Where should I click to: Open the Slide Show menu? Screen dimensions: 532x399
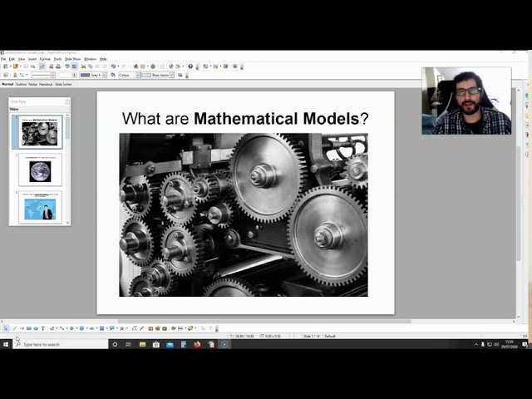pos(72,59)
